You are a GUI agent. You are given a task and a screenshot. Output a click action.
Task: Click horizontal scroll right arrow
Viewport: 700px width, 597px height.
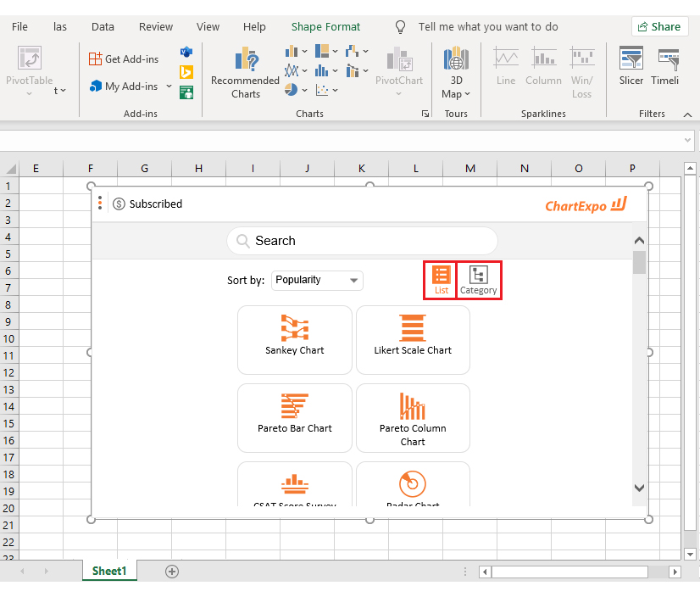coord(675,572)
